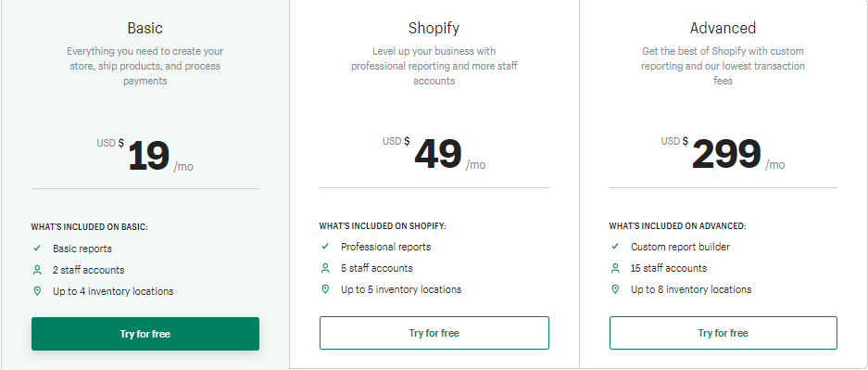Click the What's included on Shopify label
The height and width of the screenshot is (370, 868).
[383, 226]
